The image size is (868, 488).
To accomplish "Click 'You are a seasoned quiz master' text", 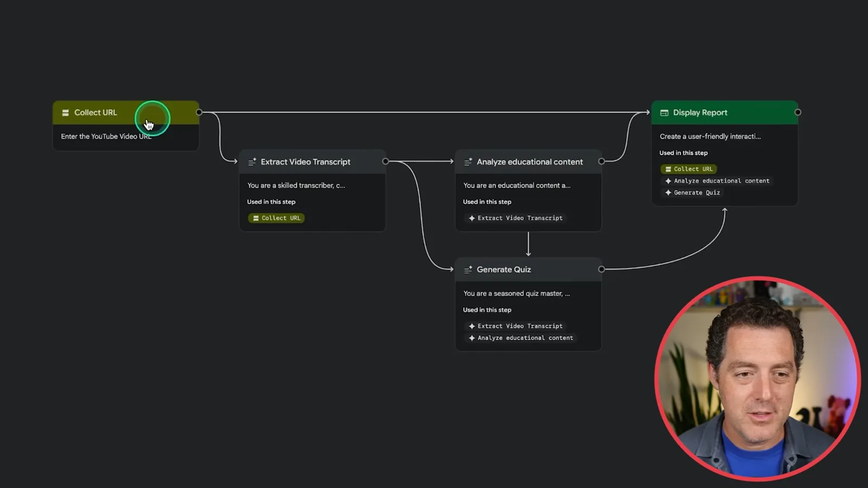I will click(x=516, y=293).
